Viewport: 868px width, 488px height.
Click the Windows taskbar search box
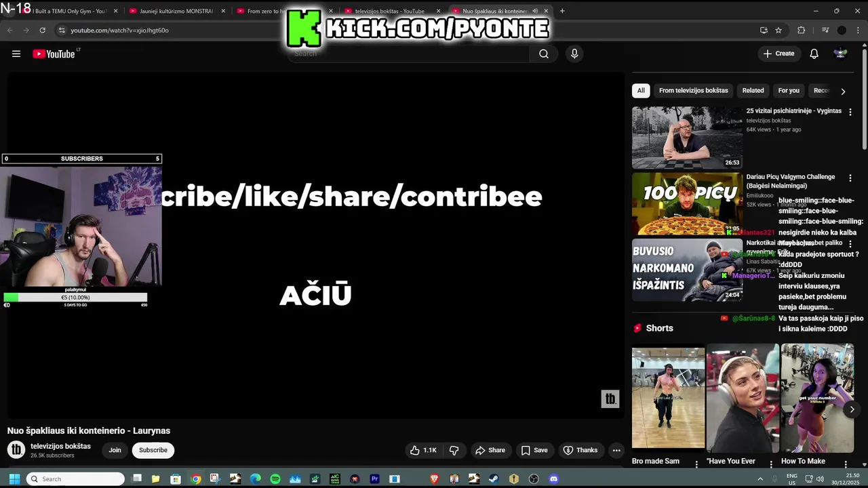(75, 479)
